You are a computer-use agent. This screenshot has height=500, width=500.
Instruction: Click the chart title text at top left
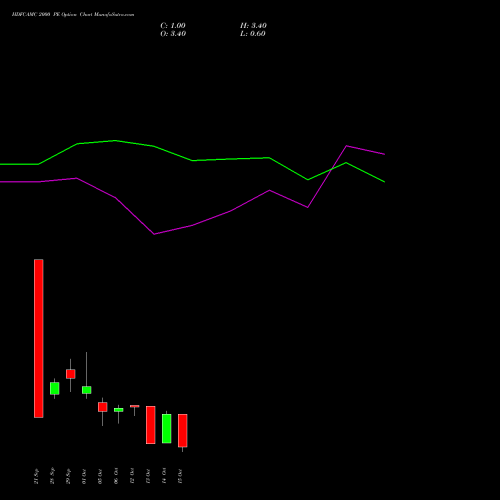pyautogui.click(x=73, y=15)
